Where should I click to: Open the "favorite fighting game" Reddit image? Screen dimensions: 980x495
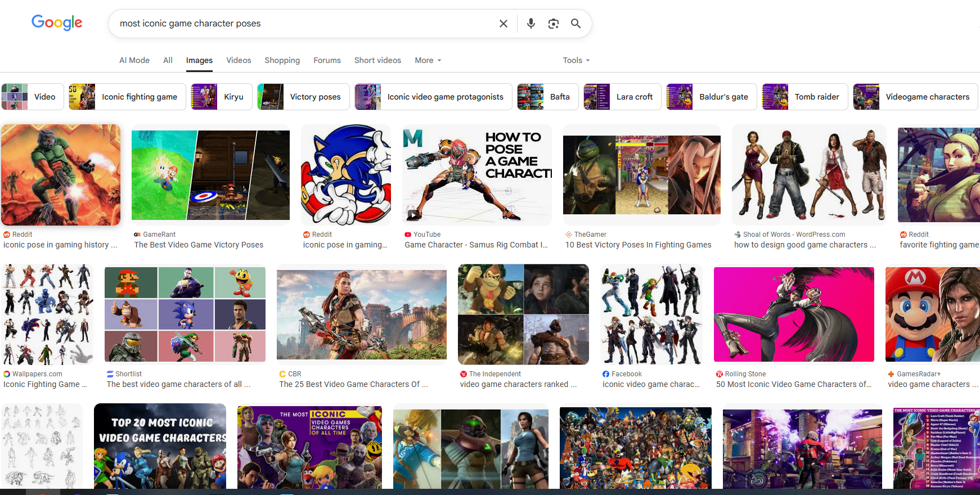pyautogui.click(x=939, y=175)
